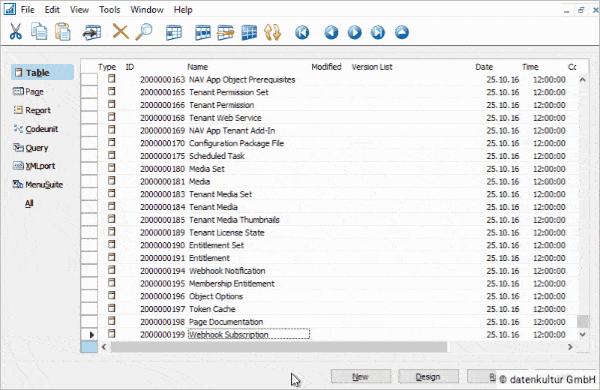Open the Window menu

pos(147,10)
